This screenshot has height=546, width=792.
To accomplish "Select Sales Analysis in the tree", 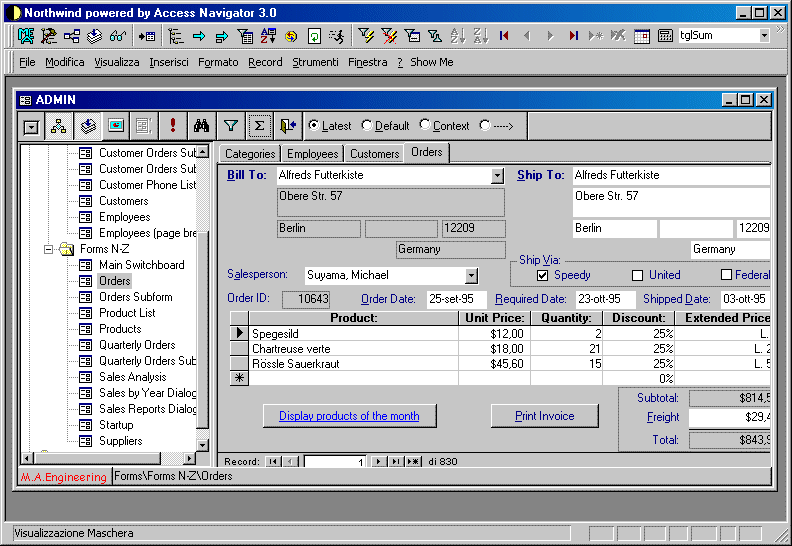I will 132,377.
